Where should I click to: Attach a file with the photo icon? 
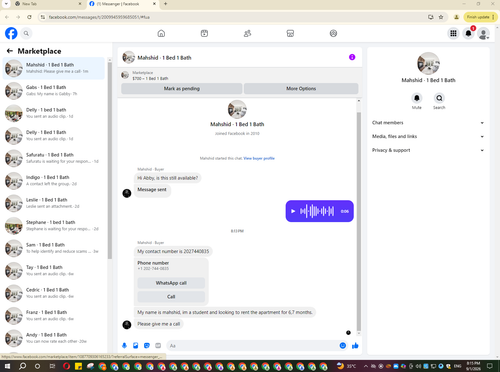(x=136, y=346)
